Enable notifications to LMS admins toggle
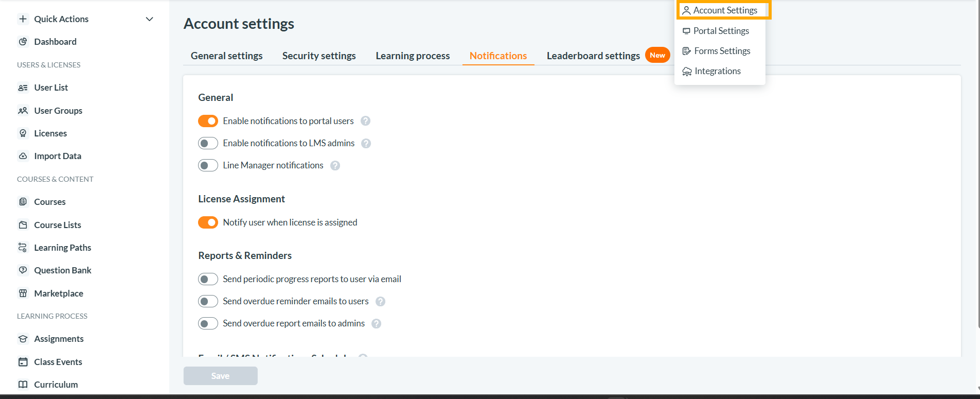Viewport: 980px width, 399px height. point(208,143)
